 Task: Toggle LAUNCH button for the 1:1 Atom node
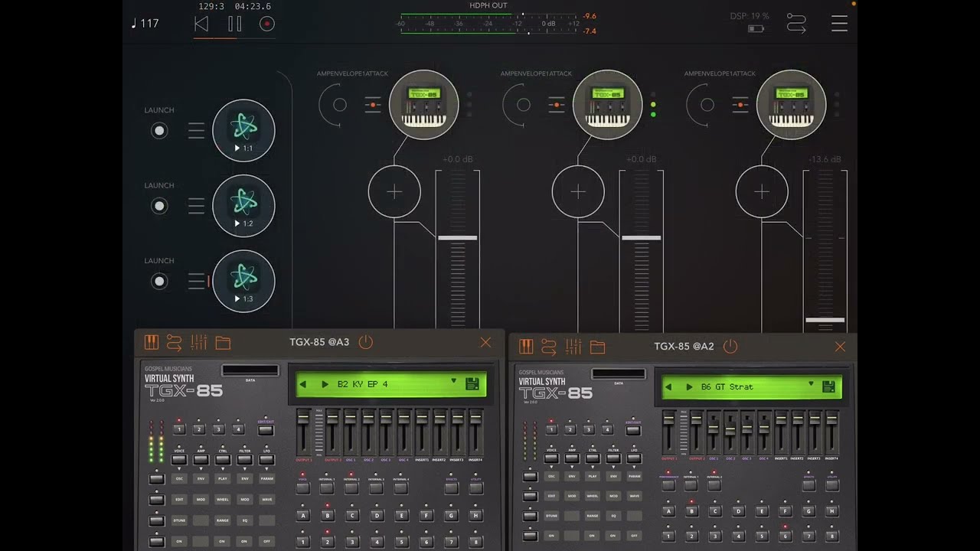(159, 131)
